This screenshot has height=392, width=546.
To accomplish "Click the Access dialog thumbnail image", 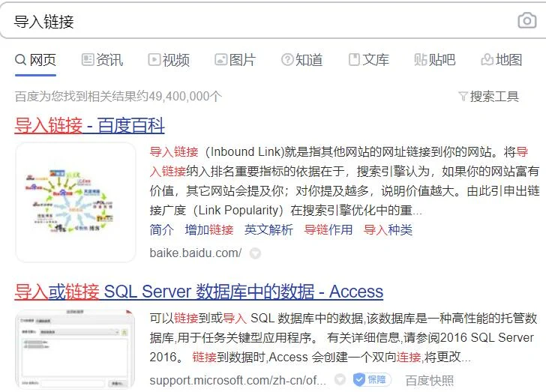I will point(75,349).
